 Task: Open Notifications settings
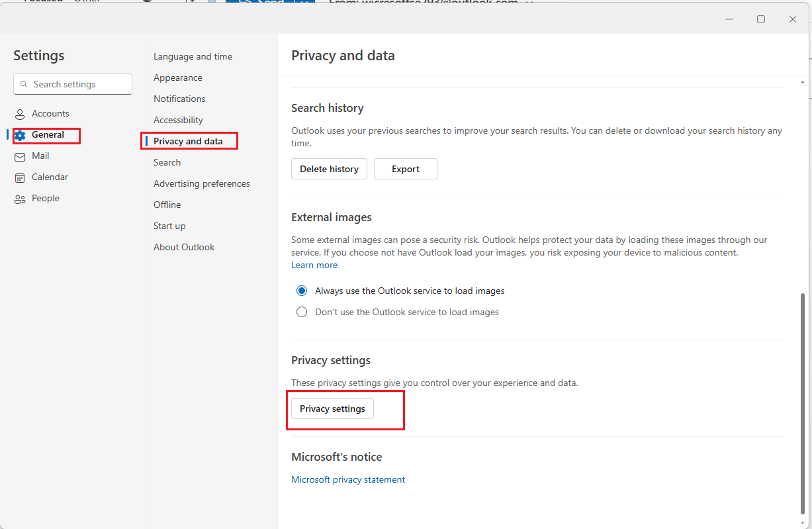[179, 98]
